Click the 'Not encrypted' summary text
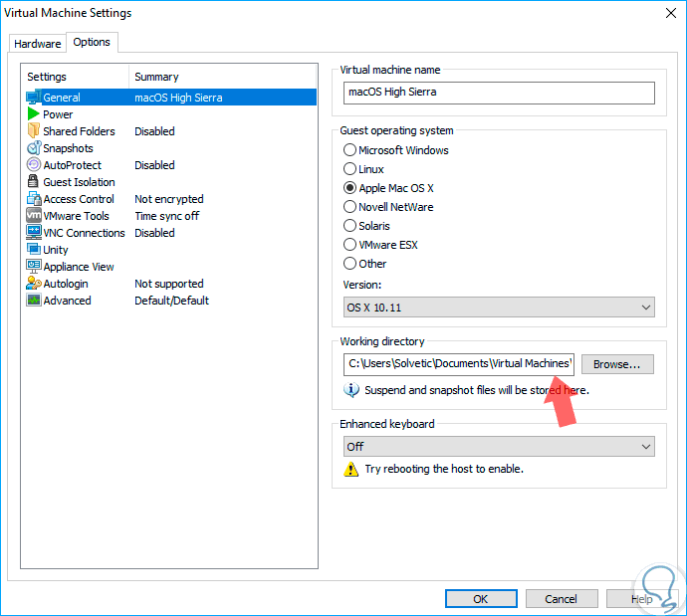Viewport: 687px width, 616px height. click(x=169, y=199)
